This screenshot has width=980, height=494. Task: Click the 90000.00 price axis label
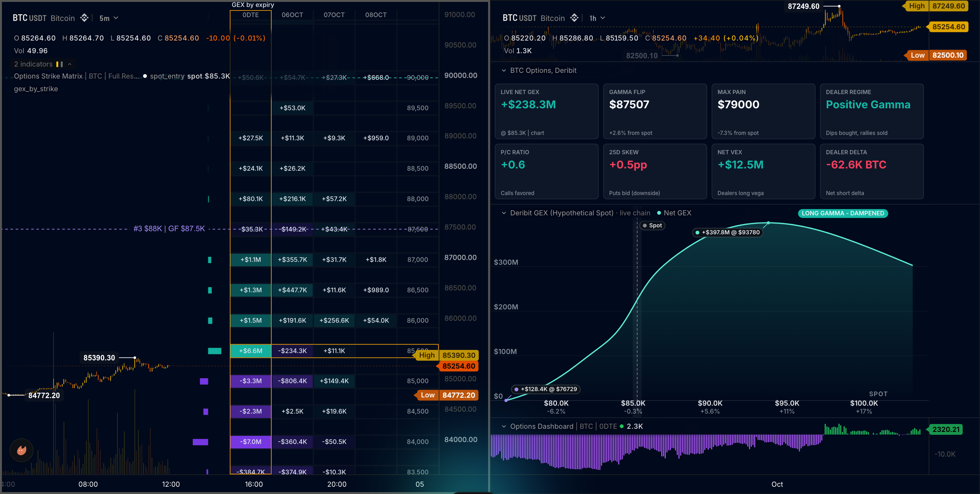[x=460, y=75]
